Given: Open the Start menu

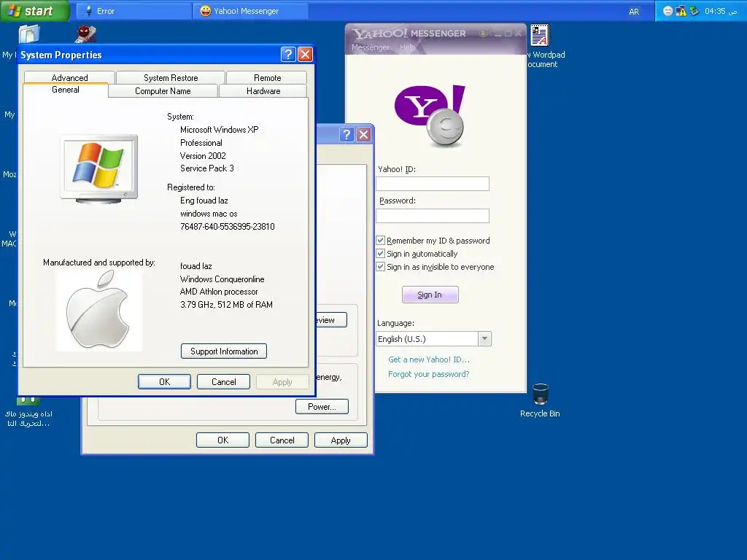Looking at the screenshot, I should [34, 10].
